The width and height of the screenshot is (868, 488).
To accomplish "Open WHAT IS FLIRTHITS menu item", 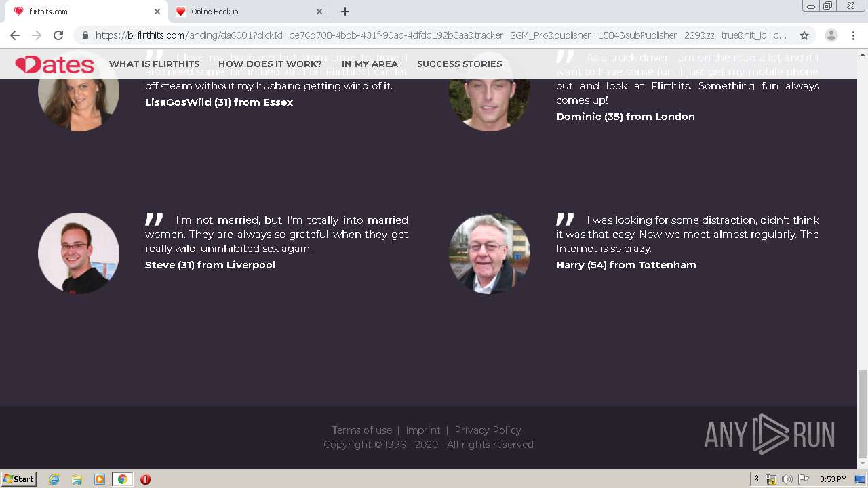I will (x=154, y=64).
